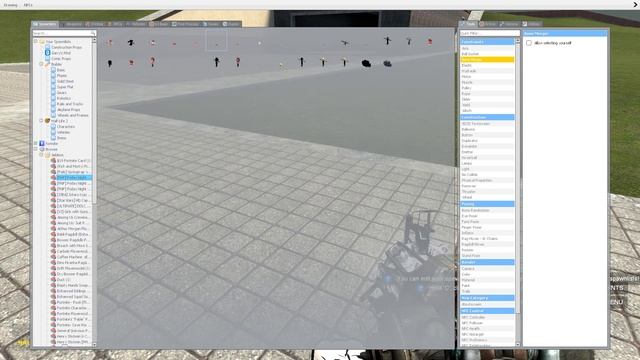Collapse the Builder tree node
The height and width of the screenshot is (360, 640).
click(x=41, y=64)
